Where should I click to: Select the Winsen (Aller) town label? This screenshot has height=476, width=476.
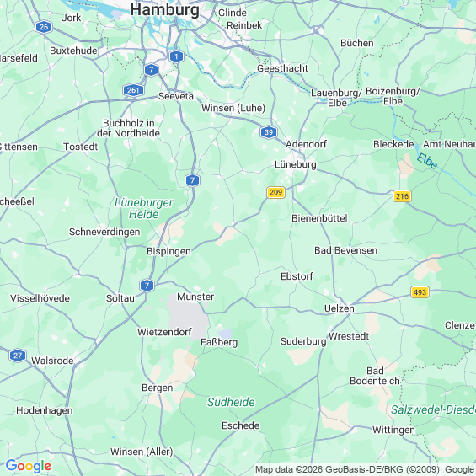(x=142, y=452)
